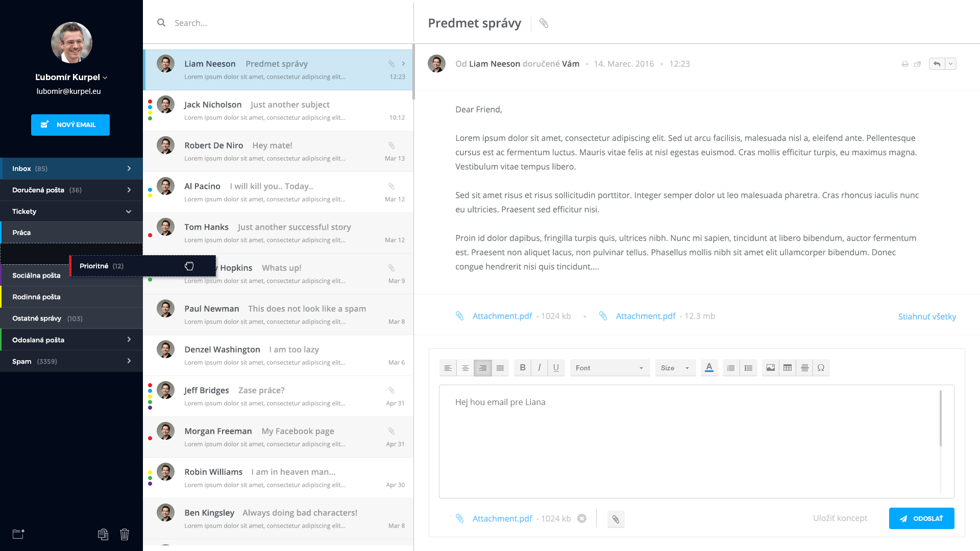Toggle underline formatting
Viewport: 980px width, 551px height.
pyautogui.click(x=556, y=368)
